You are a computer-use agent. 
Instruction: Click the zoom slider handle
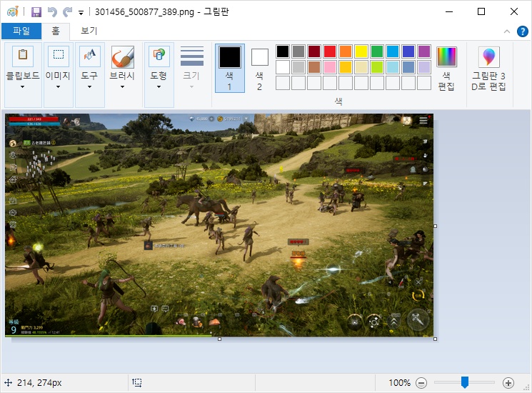465,382
